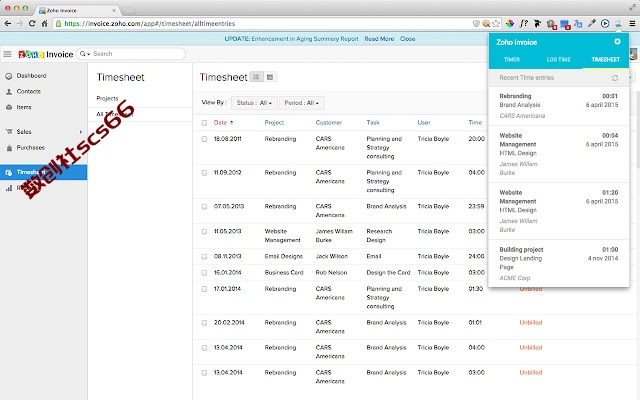Viewport: 640px width, 400px height.
Task: Expand the Sales sidebar submenu
Action: tap(80, 132)
